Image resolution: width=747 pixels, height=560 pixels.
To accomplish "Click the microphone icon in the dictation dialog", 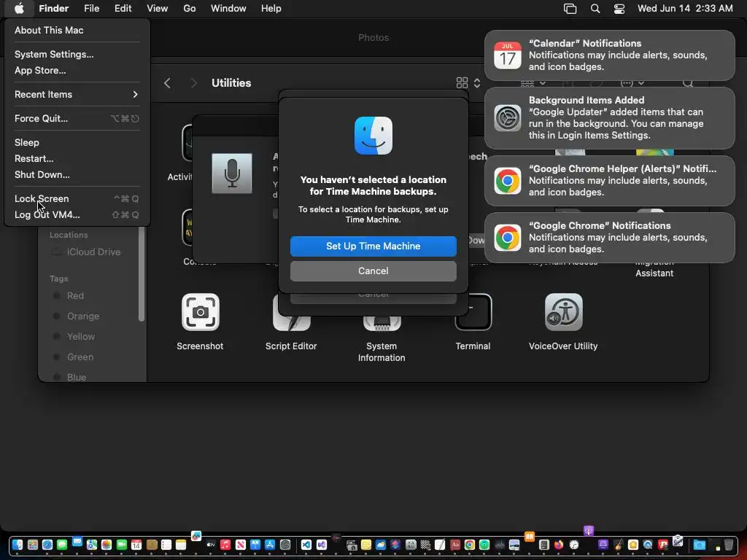I will click(x=232, y=174).
